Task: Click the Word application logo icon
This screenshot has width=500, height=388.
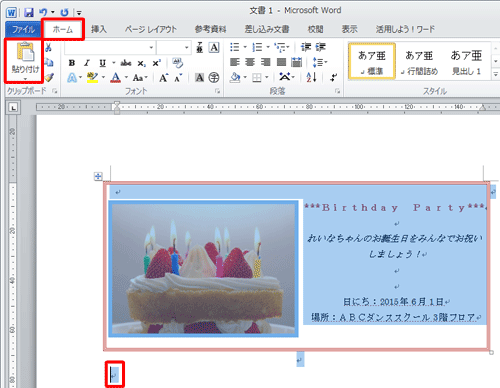Action: (x=11, y=13)
